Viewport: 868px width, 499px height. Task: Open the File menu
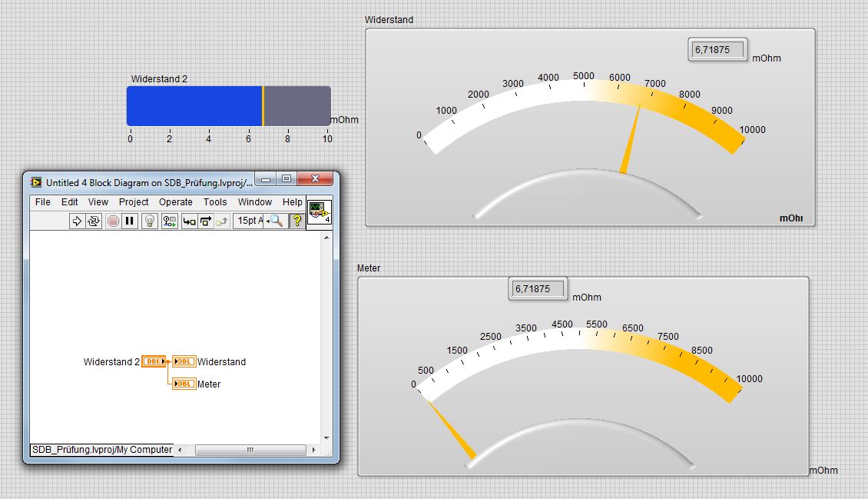tap(42, 202)
